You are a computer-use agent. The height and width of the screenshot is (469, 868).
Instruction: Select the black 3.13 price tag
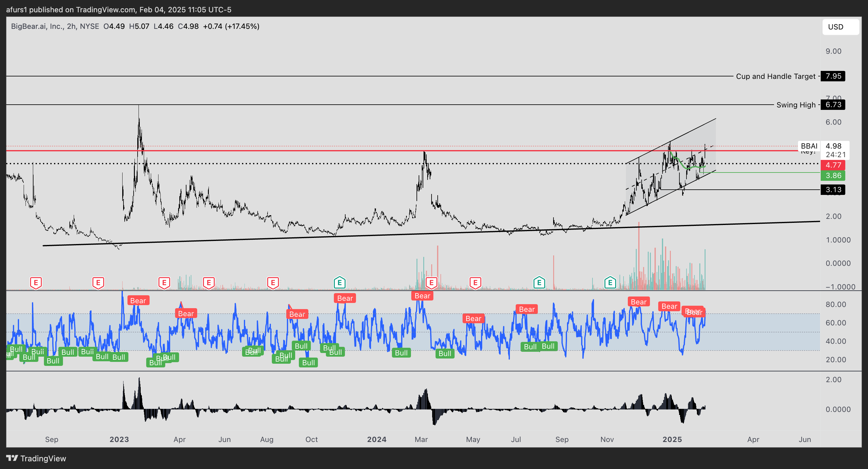click(x=833, y=190)
